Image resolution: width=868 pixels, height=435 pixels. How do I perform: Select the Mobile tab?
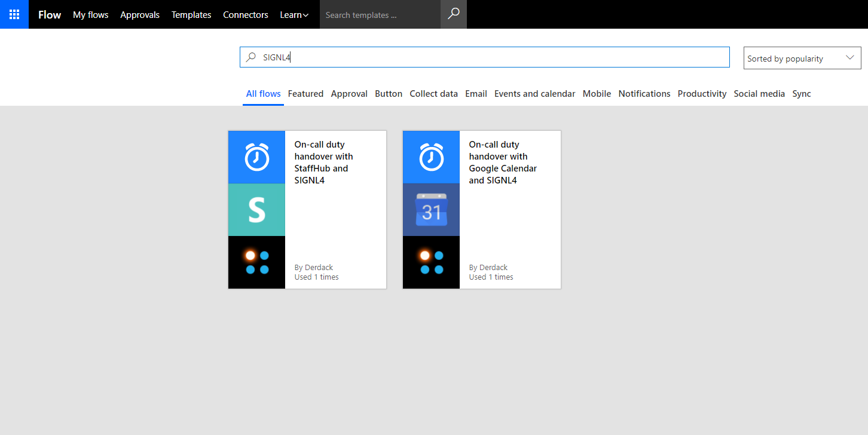[x=597, y=94]
